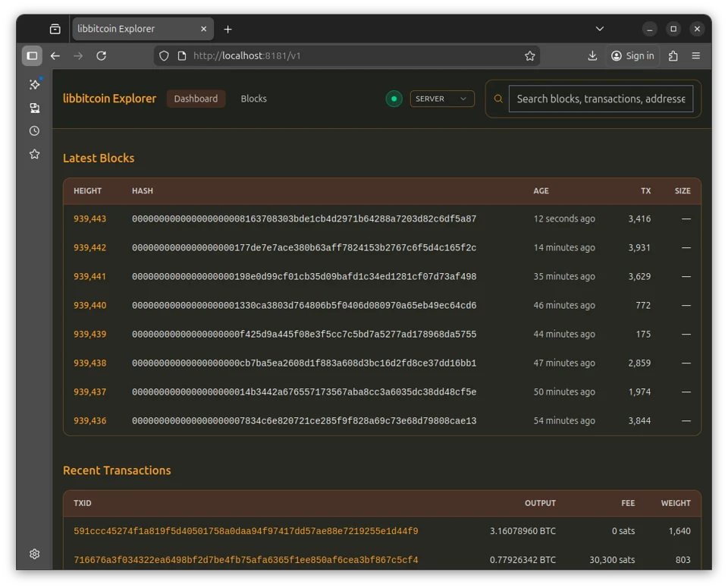Open the libbitcoin Explorer home logo link

[109, 99]
